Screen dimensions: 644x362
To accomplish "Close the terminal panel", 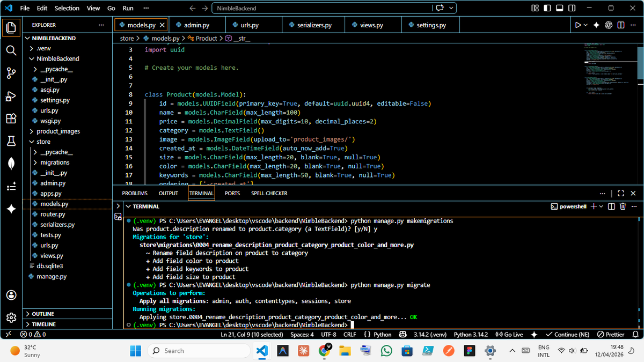I will tap(633, 193).
